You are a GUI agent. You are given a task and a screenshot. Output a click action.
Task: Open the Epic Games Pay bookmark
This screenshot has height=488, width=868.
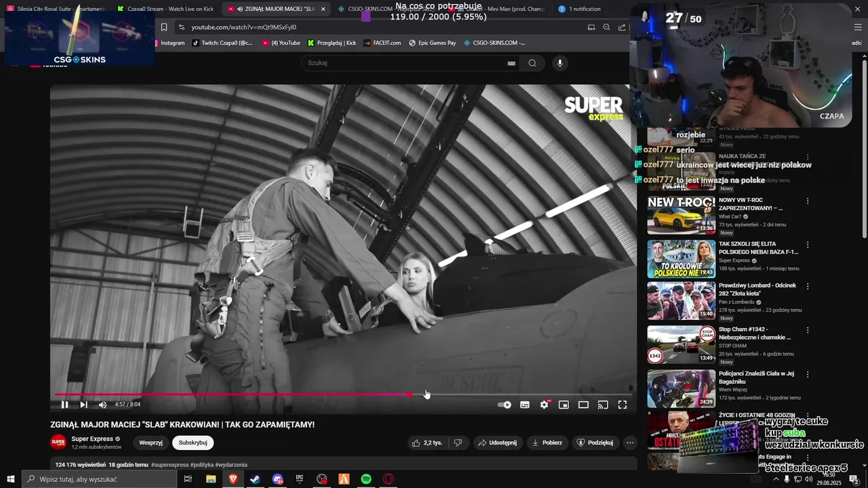click(x=432, y=43)
